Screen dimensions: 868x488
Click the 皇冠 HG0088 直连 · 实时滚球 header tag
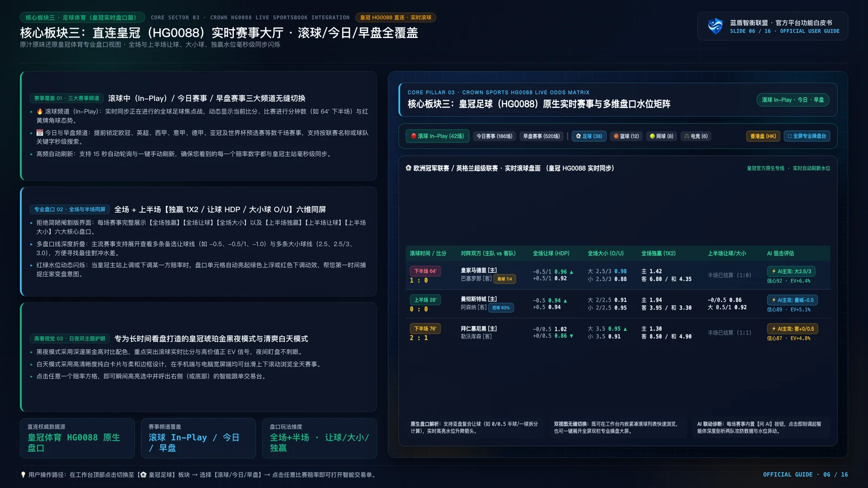click(x=395, y=17)
